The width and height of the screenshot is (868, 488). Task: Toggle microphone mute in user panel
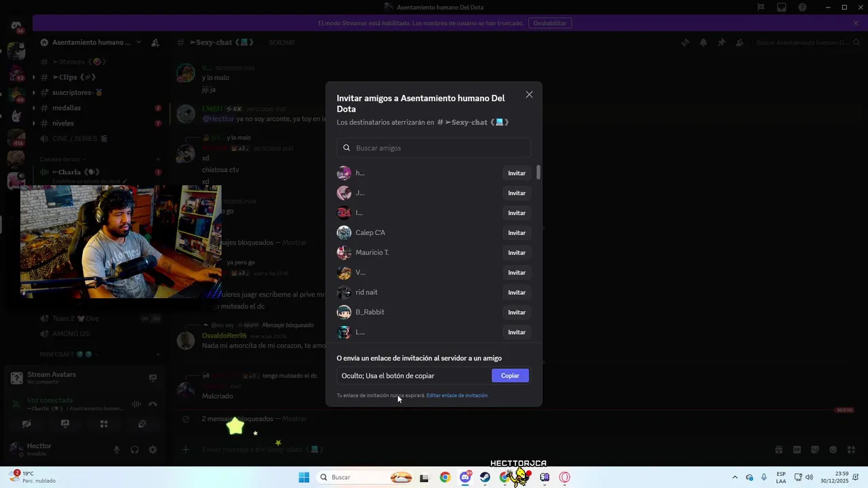(x=116, y=449)
